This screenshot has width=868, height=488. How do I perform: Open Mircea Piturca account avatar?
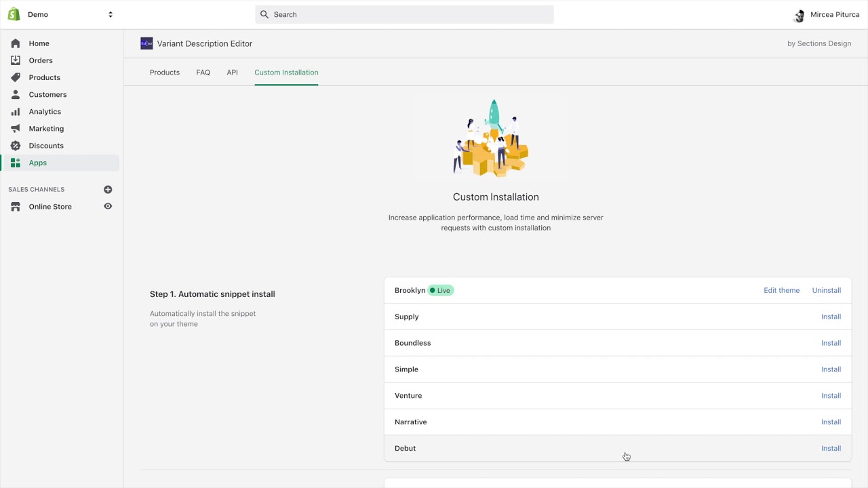(x=799, y=15)
